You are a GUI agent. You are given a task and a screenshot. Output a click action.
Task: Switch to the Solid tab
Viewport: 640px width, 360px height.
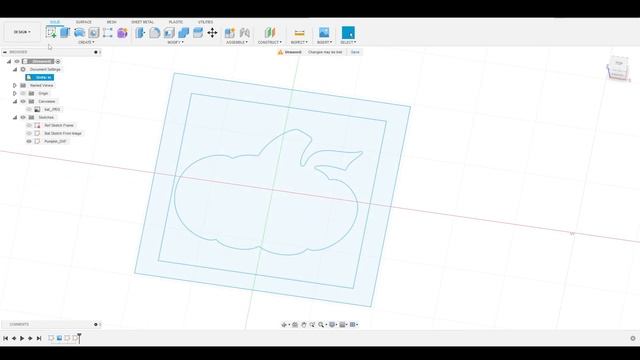55,22
